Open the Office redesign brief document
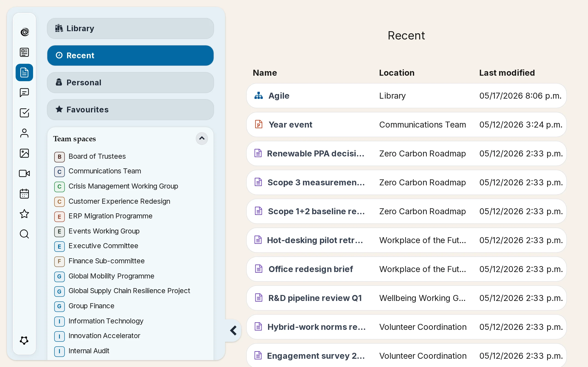 (406, 269)
